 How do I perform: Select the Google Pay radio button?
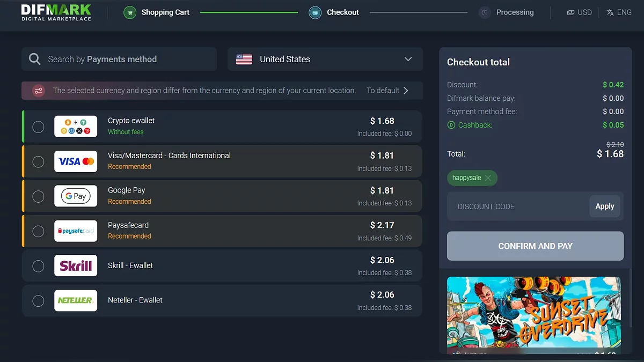pos(38,196)
